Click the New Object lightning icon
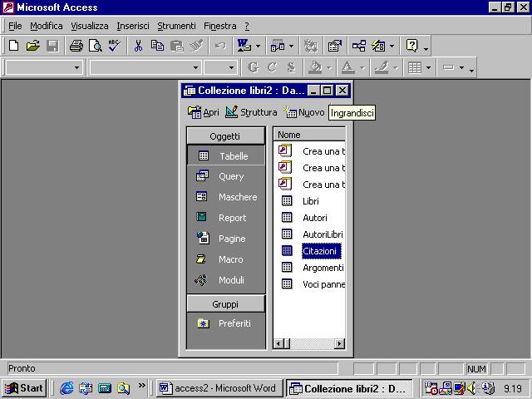This screenshot has height=399, width=532. click(x=379, y=46)
